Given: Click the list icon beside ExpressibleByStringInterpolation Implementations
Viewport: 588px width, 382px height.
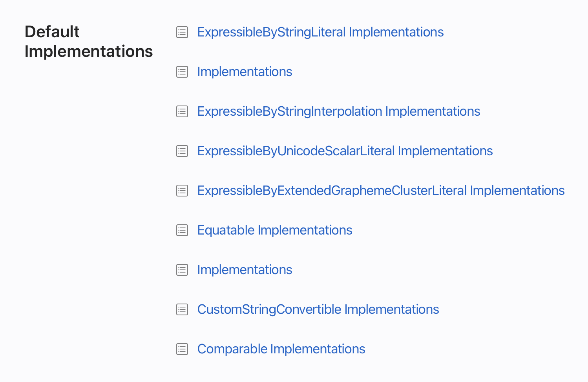Looking at the screenshot, I should [182, 111].
